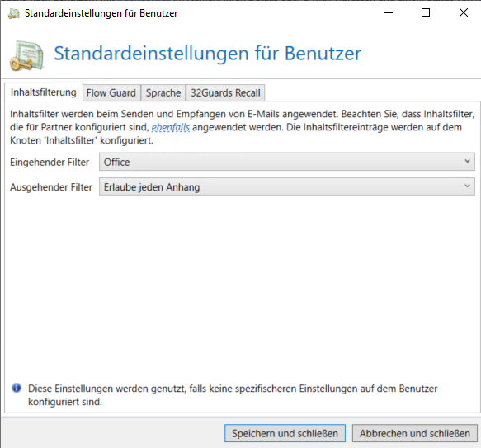Click the small app icon in title bar

13,13
